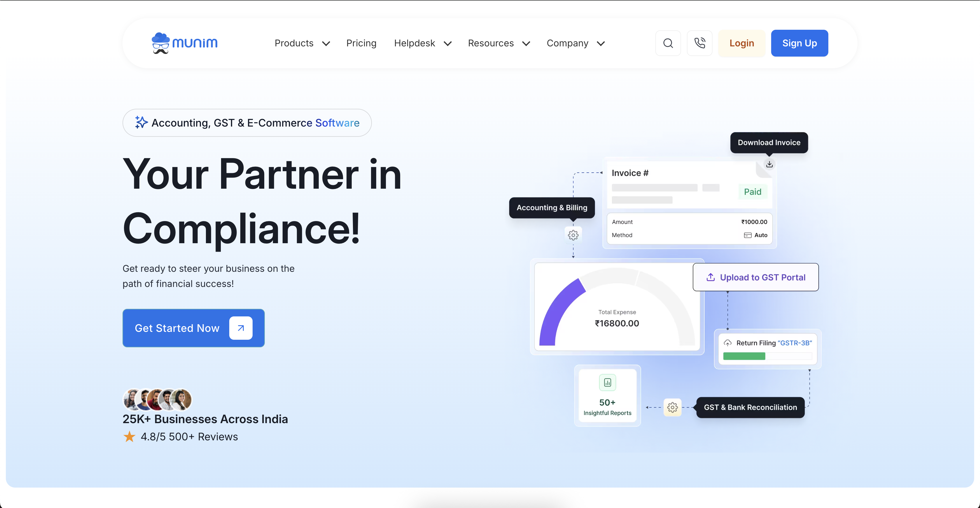Click the 4.8/5 500+ Reviews text
Screen dimensions: 980x508
[x=189, y=437]
